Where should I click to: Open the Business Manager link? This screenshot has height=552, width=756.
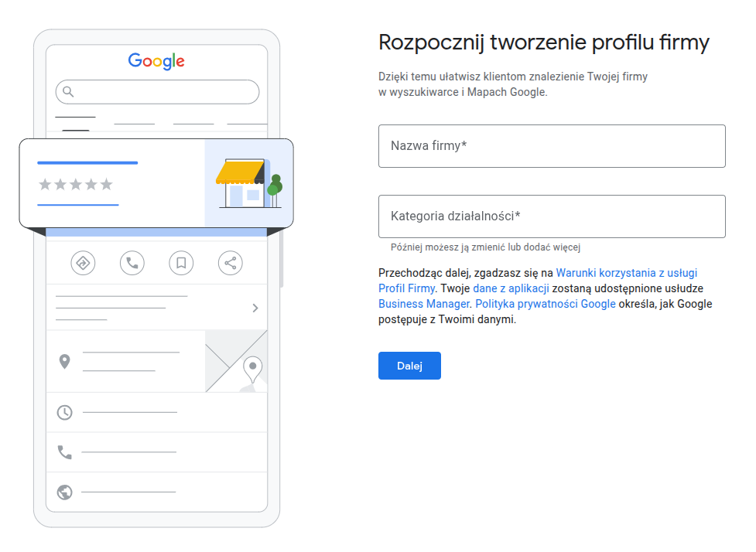pyautogui.click(x=419, y=304)
